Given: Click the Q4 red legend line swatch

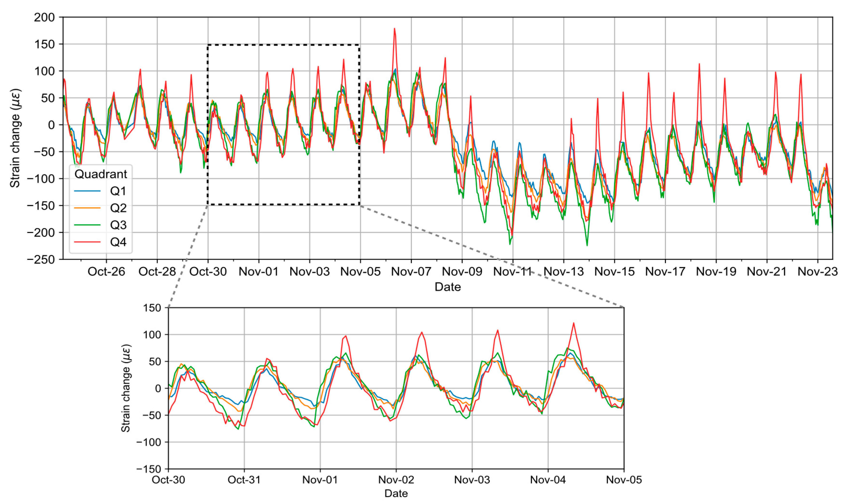Looking at the screenshot, I should point(87,242).
